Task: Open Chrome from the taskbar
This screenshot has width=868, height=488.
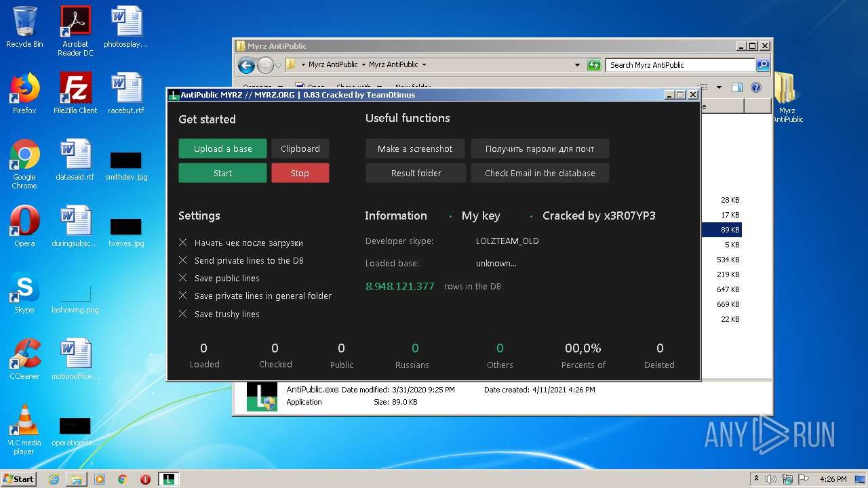Action: pos(123,479)
